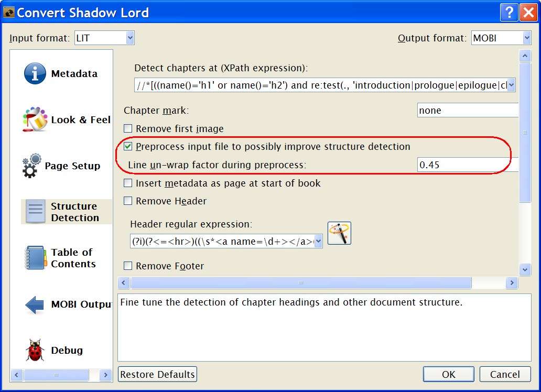Click the Debug label in sidebar

[x=67, y=350]
